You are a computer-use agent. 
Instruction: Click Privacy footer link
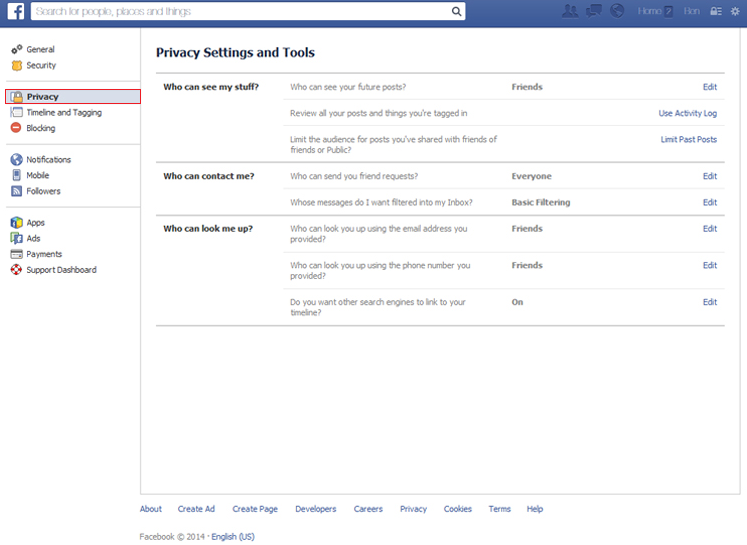(413, 509)
